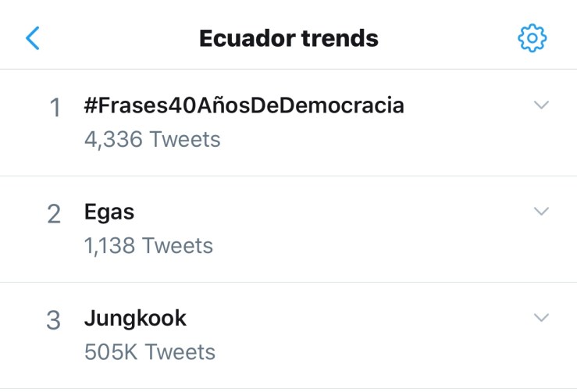This screenshot has width=577, height=392.
Task: Select rank number 1 in trends
Action: point(55,108)
